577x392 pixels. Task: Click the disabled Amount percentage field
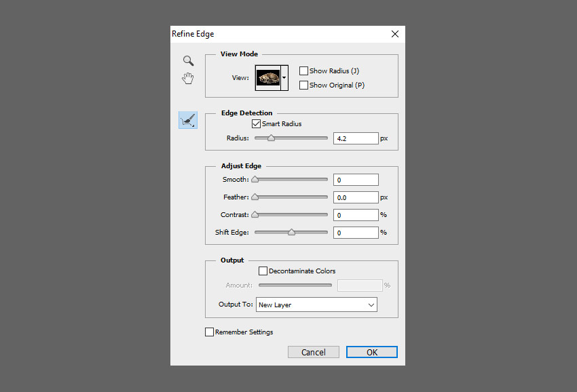click(x=360, y=286)
